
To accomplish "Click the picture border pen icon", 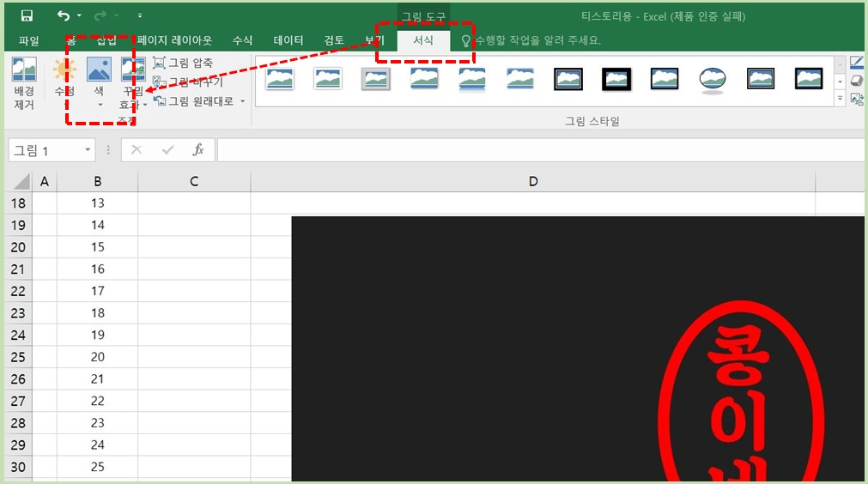I will 856,62.
